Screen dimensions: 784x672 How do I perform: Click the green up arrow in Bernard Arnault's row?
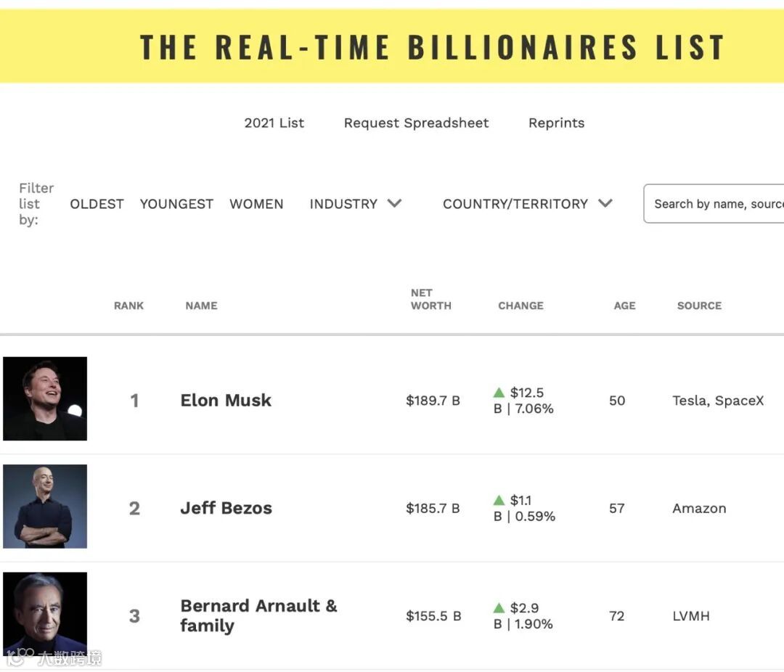pos(499,608)
